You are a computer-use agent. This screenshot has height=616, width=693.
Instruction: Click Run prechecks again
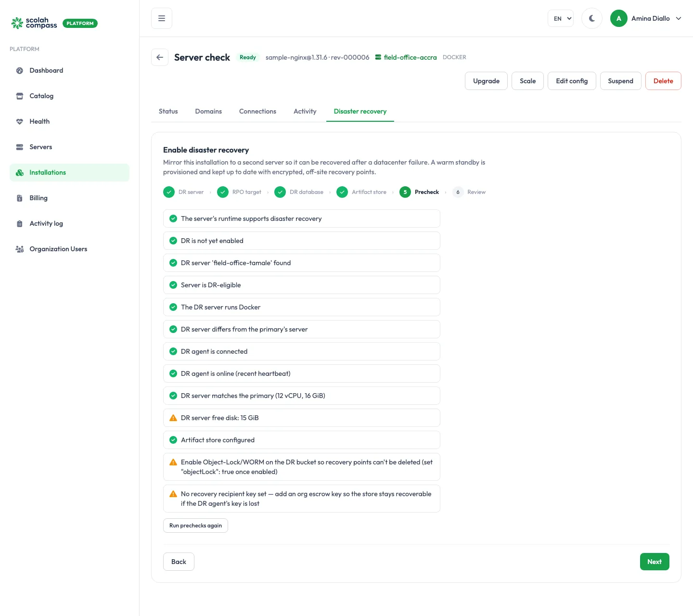195,526
